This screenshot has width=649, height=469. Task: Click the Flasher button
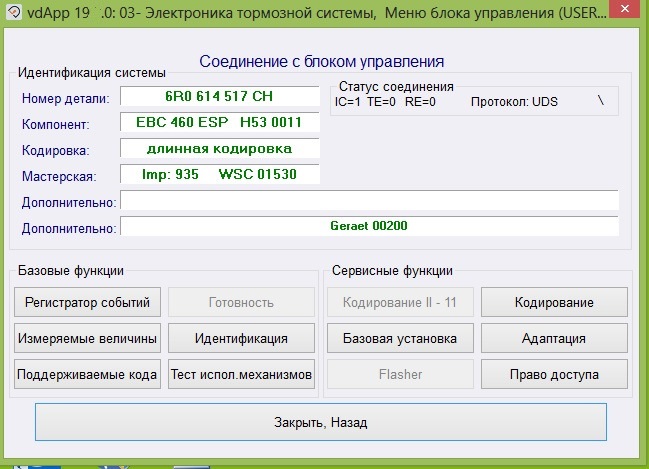(x=400, y=374)
